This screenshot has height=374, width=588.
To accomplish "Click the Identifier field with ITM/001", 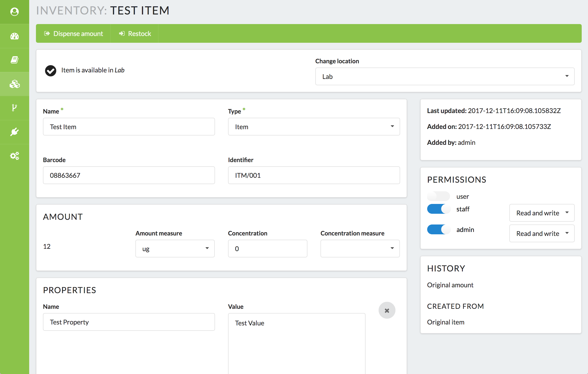I will point(314,175).
